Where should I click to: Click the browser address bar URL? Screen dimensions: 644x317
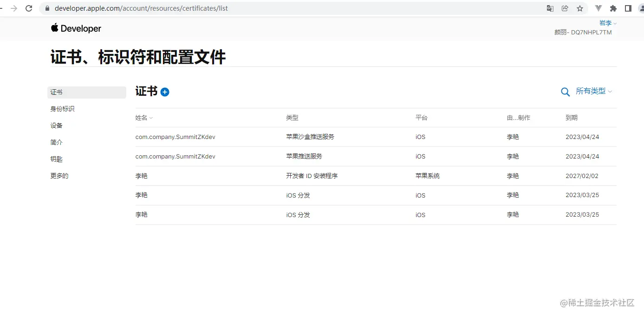(139, 8)
